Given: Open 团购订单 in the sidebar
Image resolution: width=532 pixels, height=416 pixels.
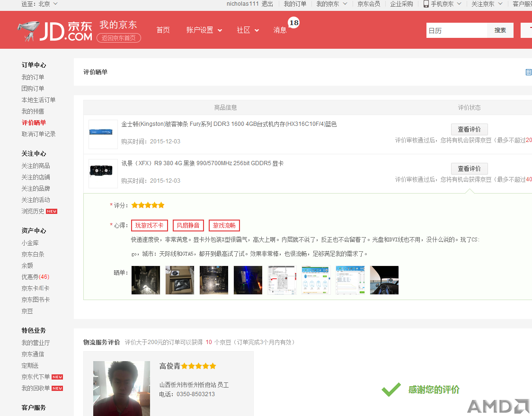Looking at the screenshot, I should [x=33, y=89].
